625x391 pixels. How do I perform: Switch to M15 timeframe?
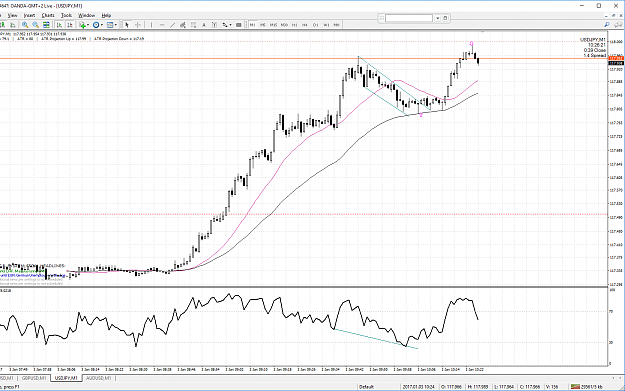pyautogui.click(x=273, y=25)
